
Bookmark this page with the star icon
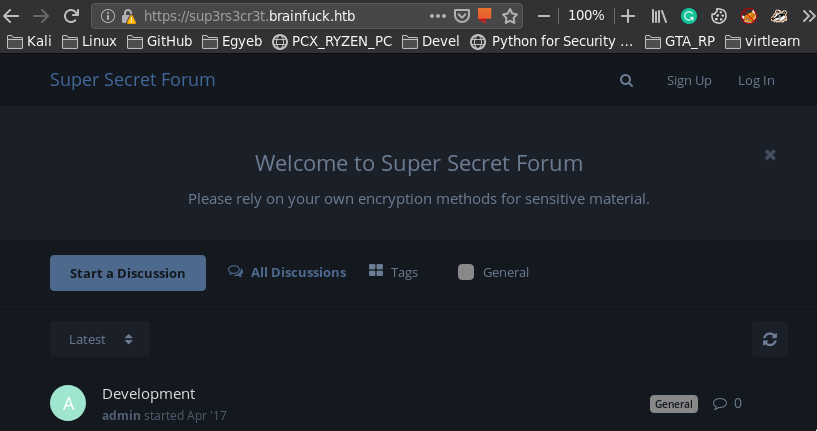(x=510, y=16)
